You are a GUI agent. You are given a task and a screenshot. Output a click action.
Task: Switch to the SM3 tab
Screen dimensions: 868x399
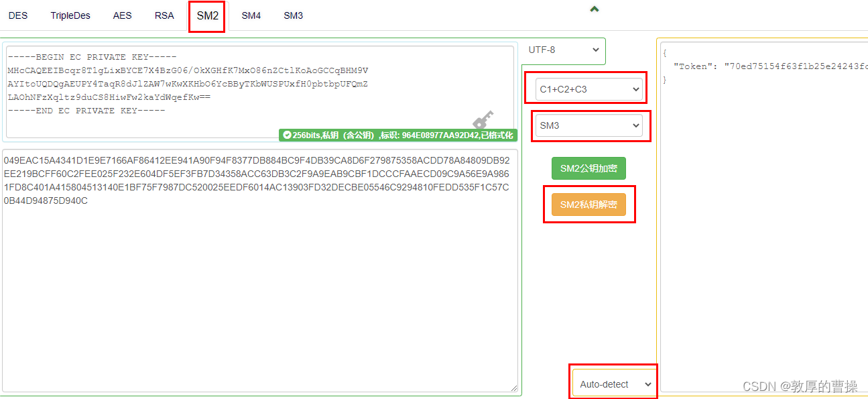(293, 15)
